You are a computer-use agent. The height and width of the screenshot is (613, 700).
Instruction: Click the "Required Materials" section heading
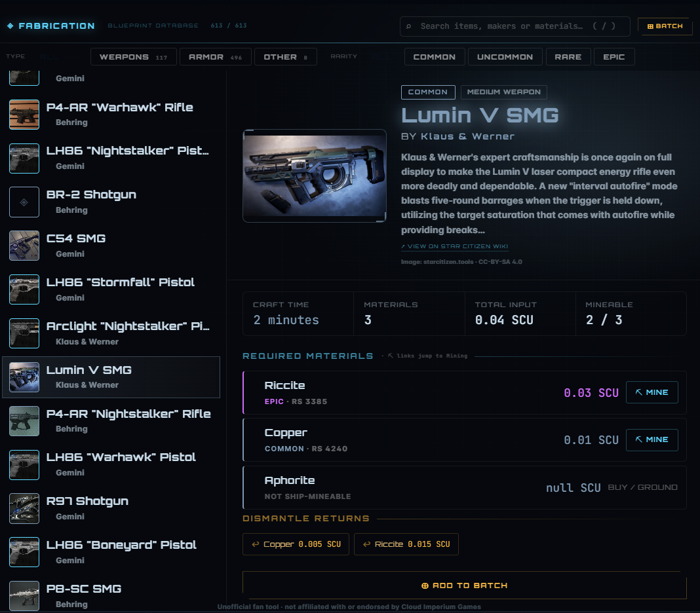click(307, 356)
